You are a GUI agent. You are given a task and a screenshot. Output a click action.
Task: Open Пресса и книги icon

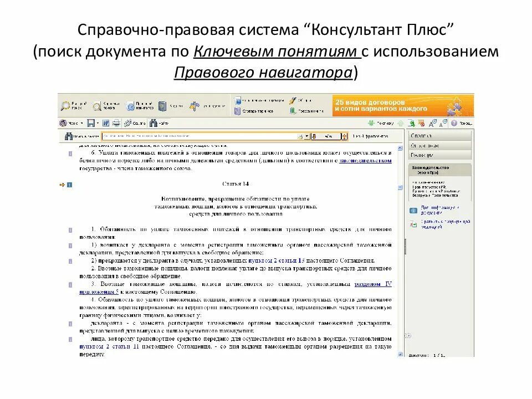click(x=293, y=111)
